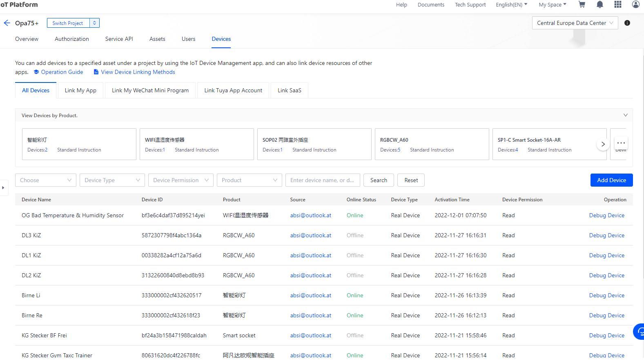Click source email in Birne Li row
This screenshot has width=644, height=361.
(311, 295)
